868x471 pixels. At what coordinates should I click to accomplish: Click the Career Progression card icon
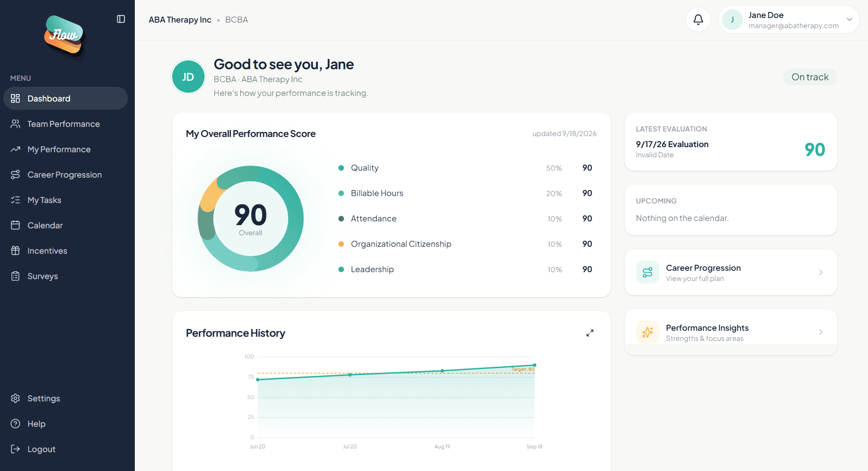click(x=647, y=272)
